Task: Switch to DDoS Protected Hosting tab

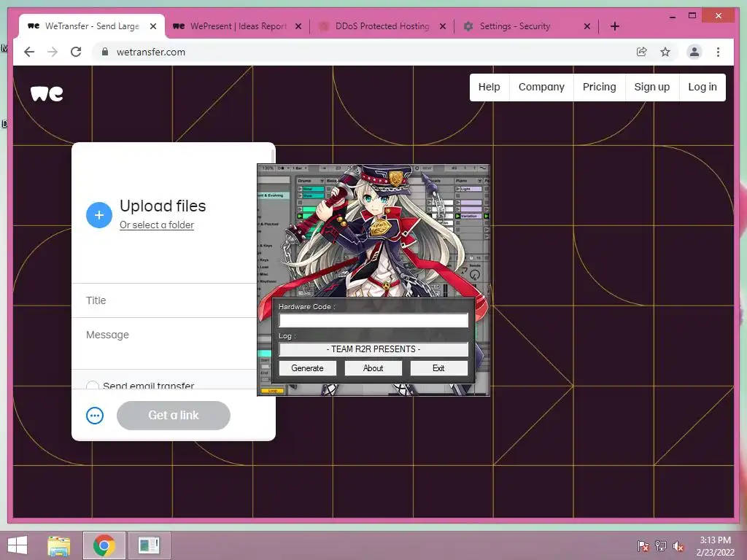Action: pyautogui.click(x=382, y=26)
